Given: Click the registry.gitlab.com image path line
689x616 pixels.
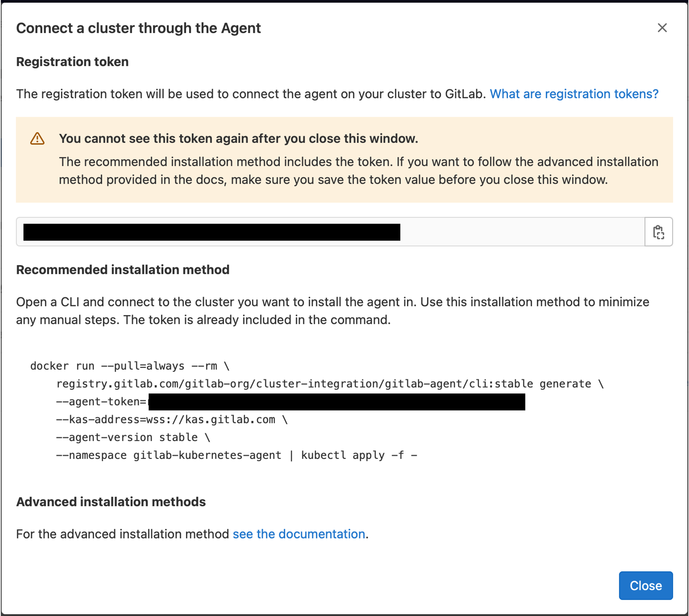Looking at the screenshot, I should click(x=330, y=384).
